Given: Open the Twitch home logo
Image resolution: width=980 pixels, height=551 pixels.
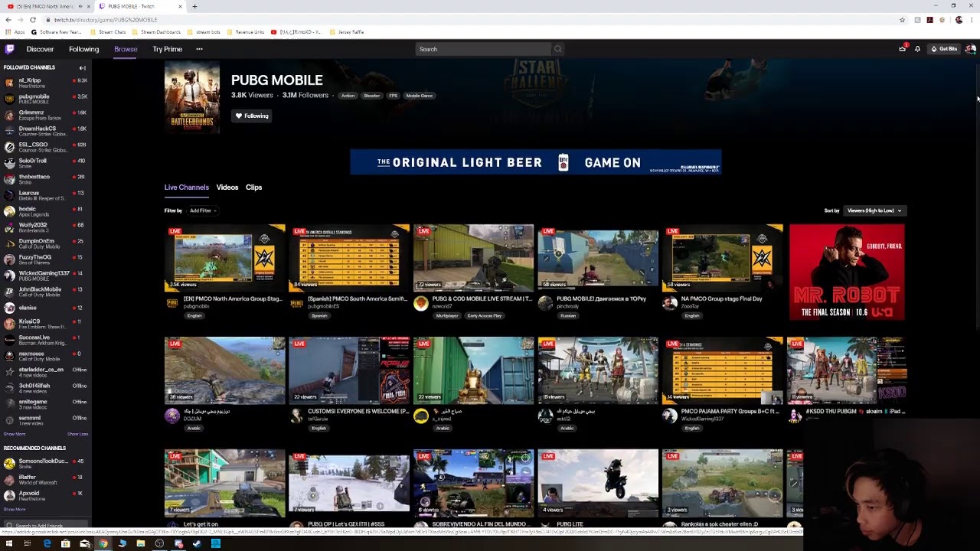Looking at the screenshot, I should pos(9,49).
